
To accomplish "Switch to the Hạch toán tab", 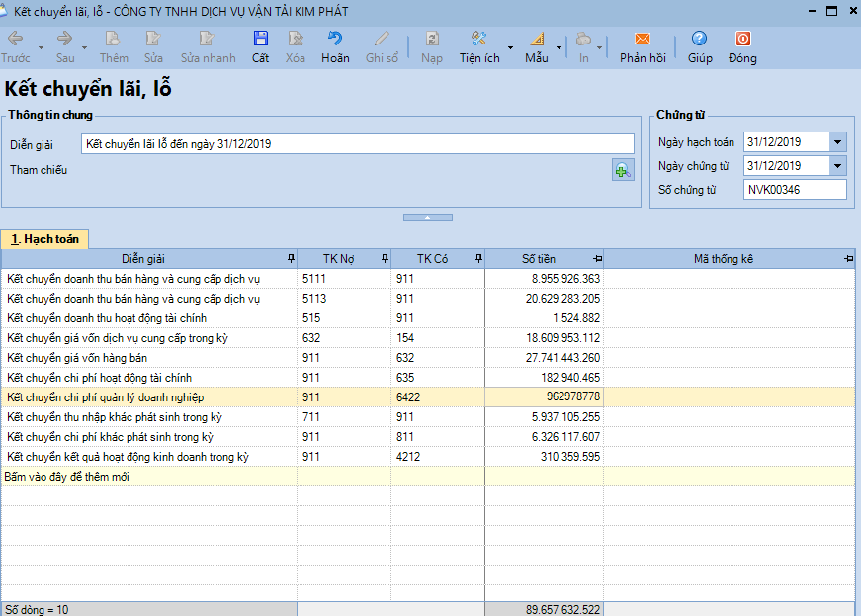I will coord(45,239).
